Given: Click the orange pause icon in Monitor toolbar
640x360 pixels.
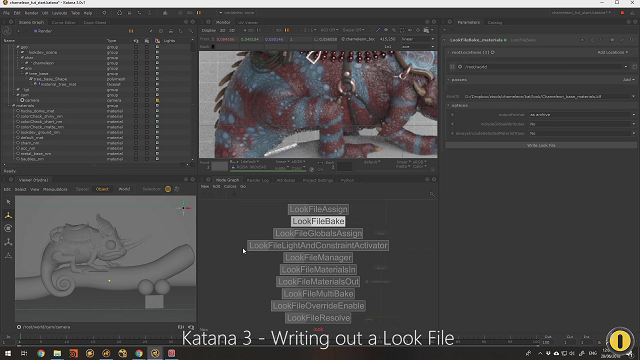Looking at the screenshot, I should click(287, 30).
